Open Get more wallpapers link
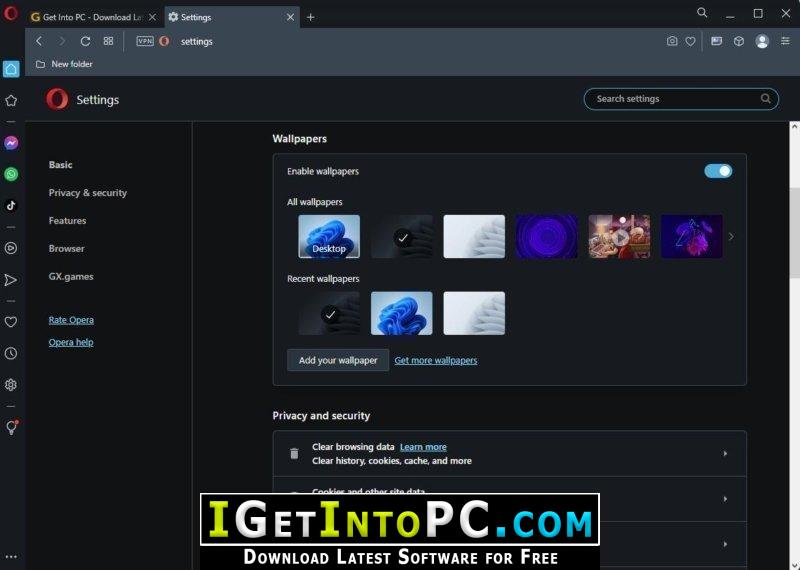800x570 pixels. [436, 360]
